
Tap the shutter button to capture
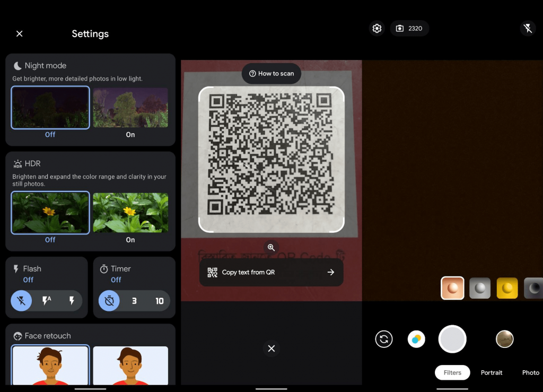click(452, 339)
